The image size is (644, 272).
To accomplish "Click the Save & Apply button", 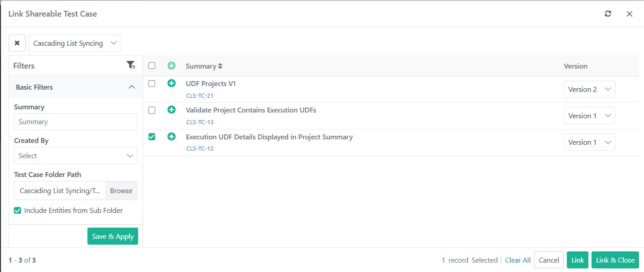I will coord(113,236).
